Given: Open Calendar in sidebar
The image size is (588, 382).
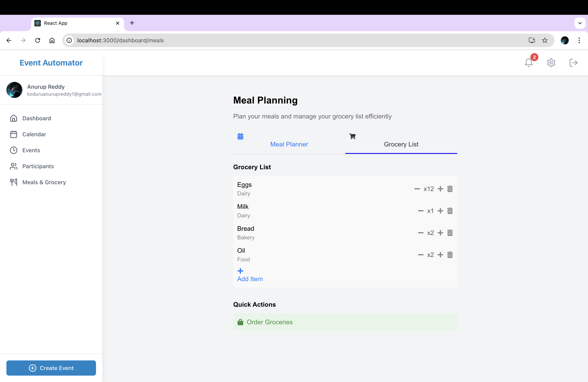Looking at the screenshot, I should tap(34, 134).
